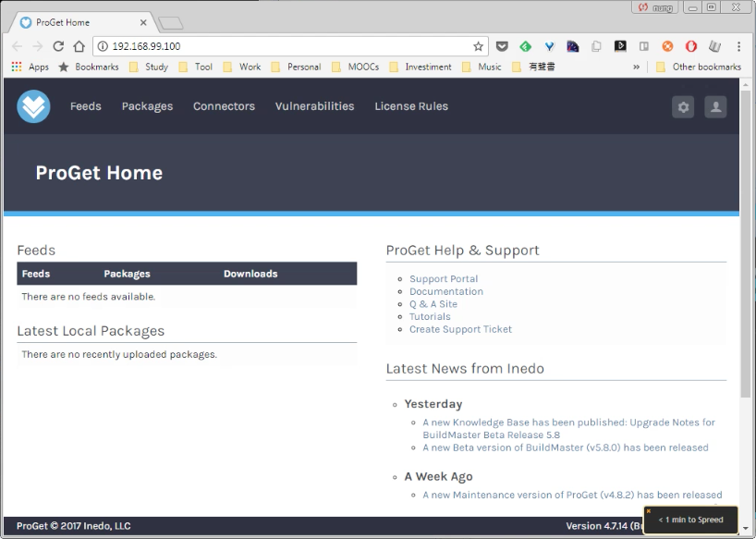Open the Feeds menu item
The image size is (756, 539).
click(x=86, y=106)
